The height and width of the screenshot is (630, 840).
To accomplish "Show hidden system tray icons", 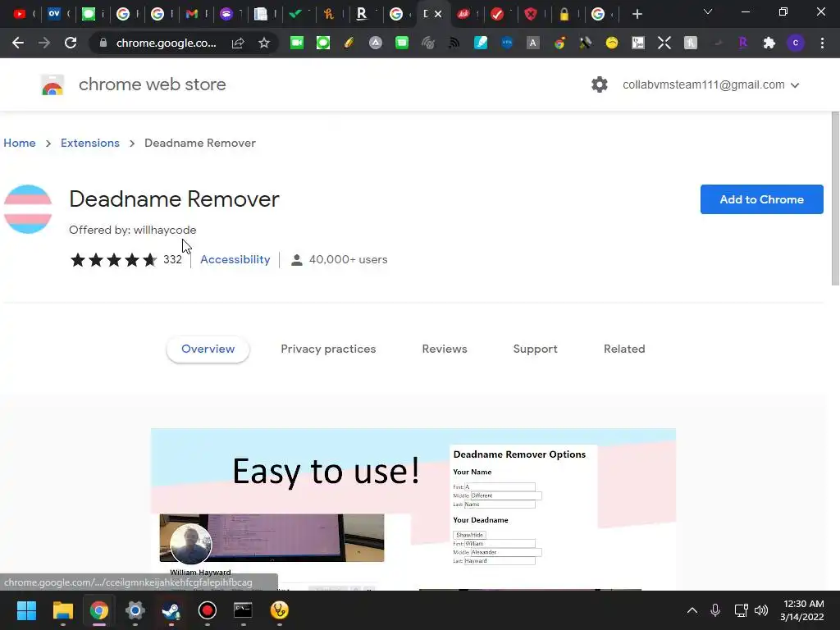I will (x=692, y=610).
